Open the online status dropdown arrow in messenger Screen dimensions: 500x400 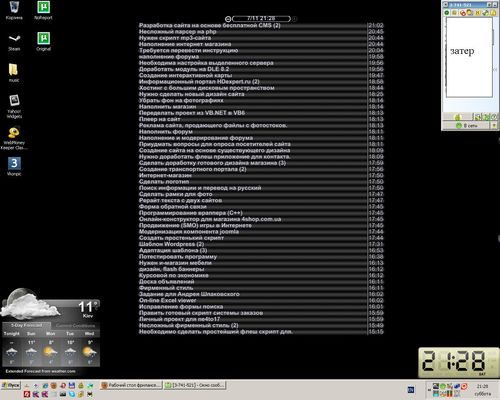coord(494,126)
